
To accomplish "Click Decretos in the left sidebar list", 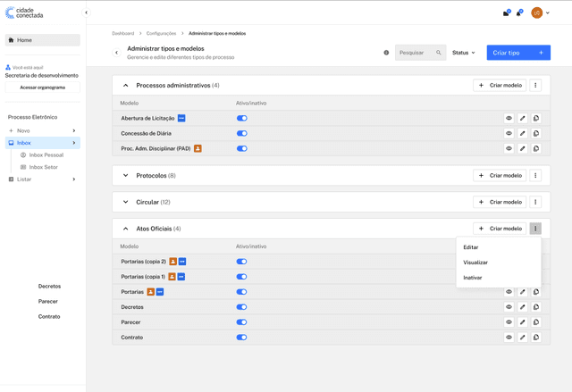I will click(x=50, y=287).
